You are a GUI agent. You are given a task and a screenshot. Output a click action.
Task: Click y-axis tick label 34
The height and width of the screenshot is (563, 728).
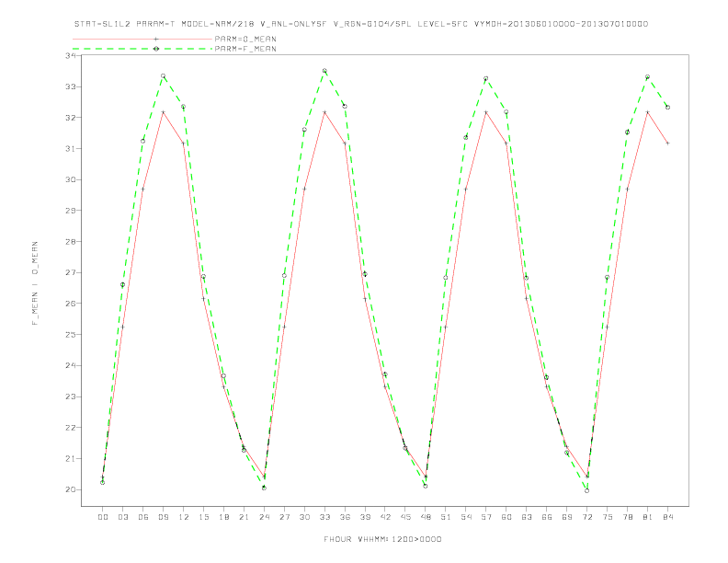pyautogui.click(x=70, y=56)
